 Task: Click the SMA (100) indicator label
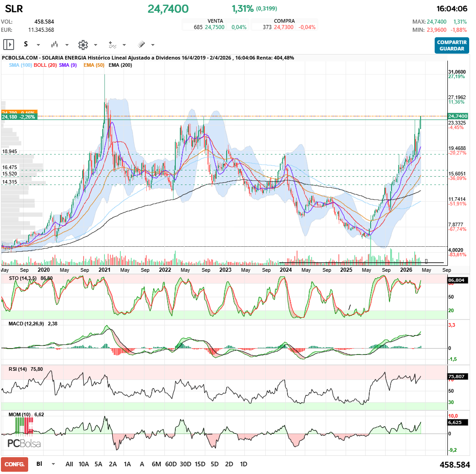coord(20,65)
